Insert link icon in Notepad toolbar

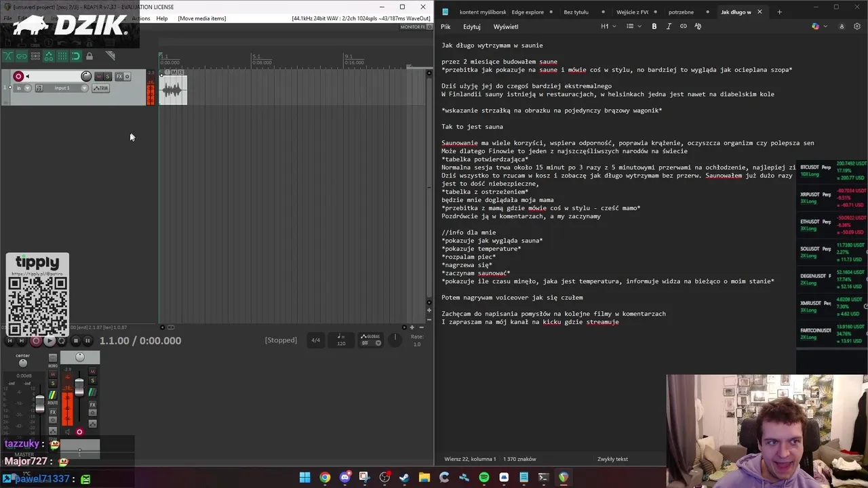click(x=684, y=26)
